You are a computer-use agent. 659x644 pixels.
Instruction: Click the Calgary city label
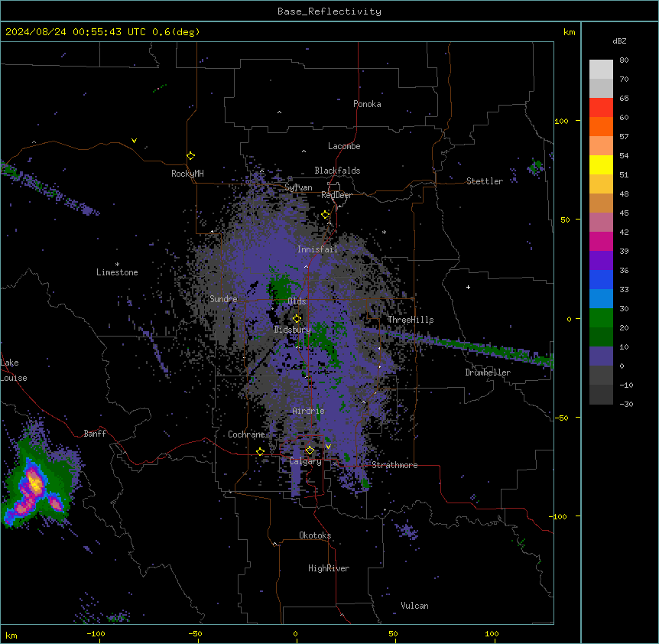(x=306, y=461)
